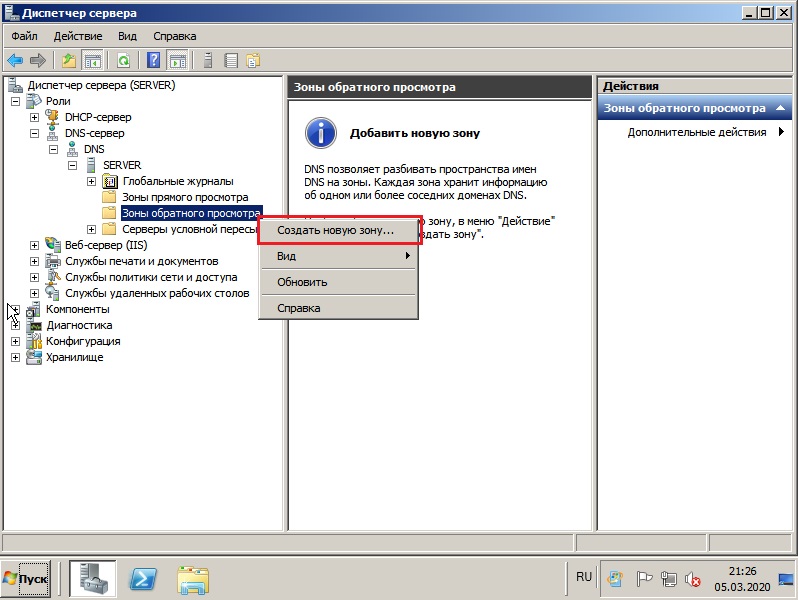This screenshot has width=798, height=600.
Task: Open Дополнительные действия submenu in Actions pane
Action: [x=695, y=132]
